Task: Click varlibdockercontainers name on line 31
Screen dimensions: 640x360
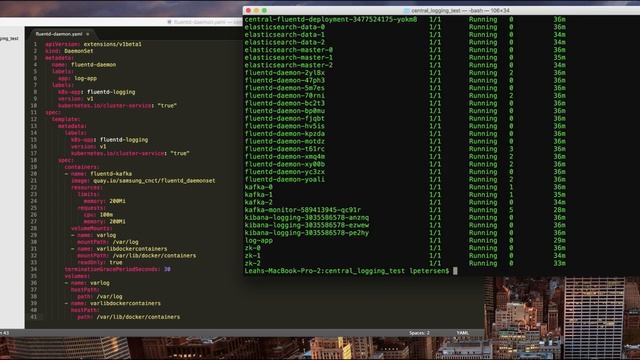Action: (x=132, y=249)
